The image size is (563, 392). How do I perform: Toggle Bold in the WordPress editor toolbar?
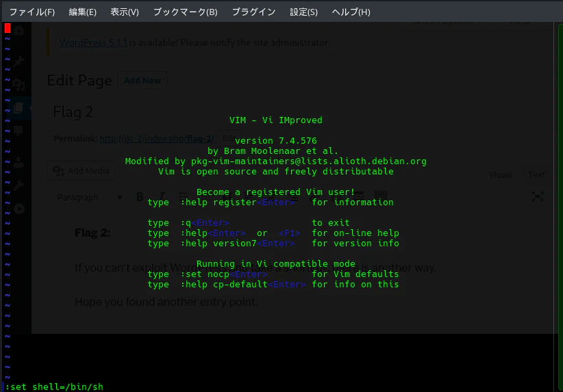click(x=140, y=196)
